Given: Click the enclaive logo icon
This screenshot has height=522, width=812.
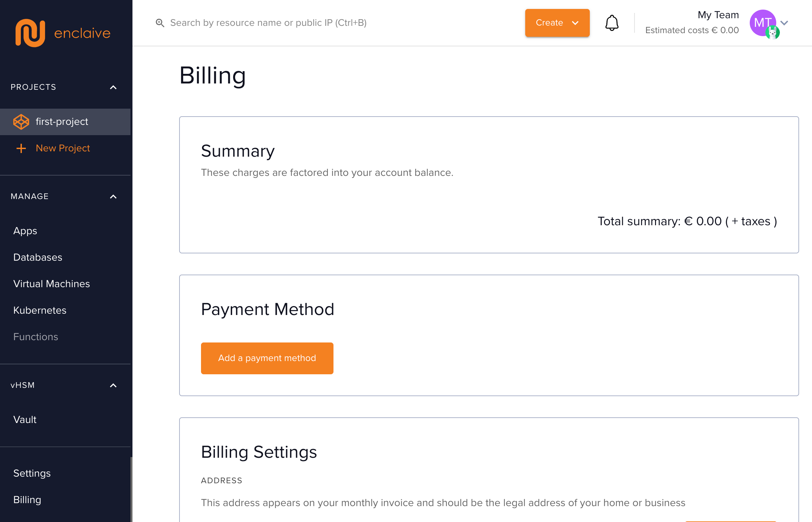Looking at the screenshot, I should pyautogui.click(x=30, y=33).
